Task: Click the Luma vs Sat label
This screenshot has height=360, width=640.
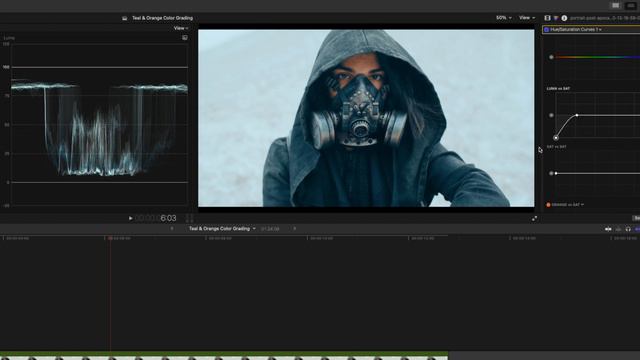Action: 558,89
